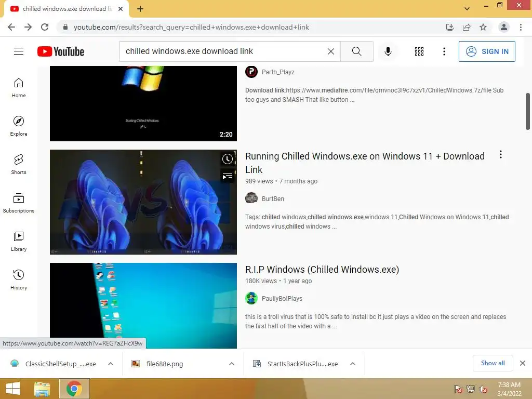Open Parth_Playz channel link
532x399 pixels.
pos(278,72)
